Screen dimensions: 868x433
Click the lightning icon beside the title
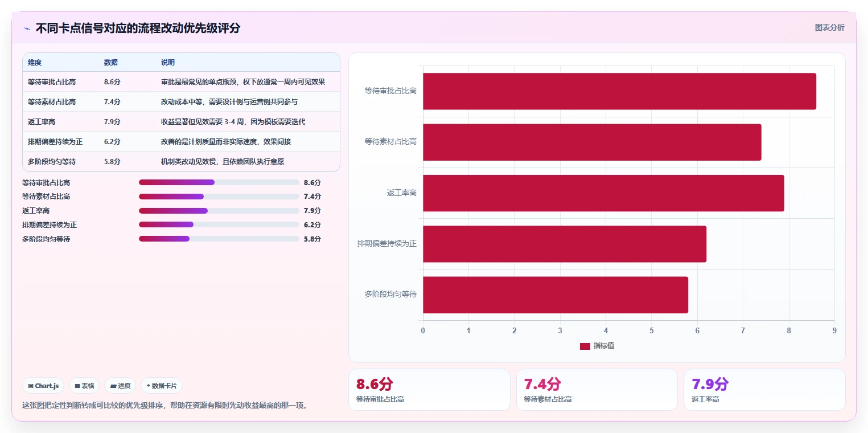pos(27,28)
